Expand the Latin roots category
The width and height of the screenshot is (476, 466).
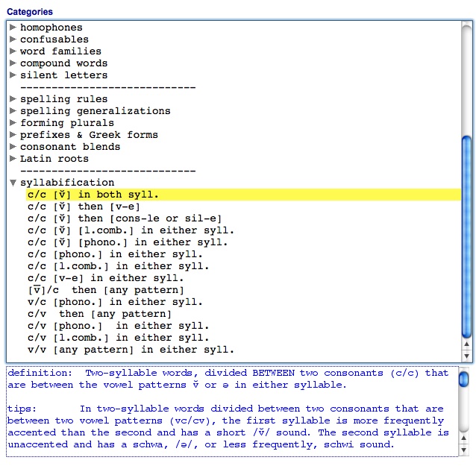(13, 159)
